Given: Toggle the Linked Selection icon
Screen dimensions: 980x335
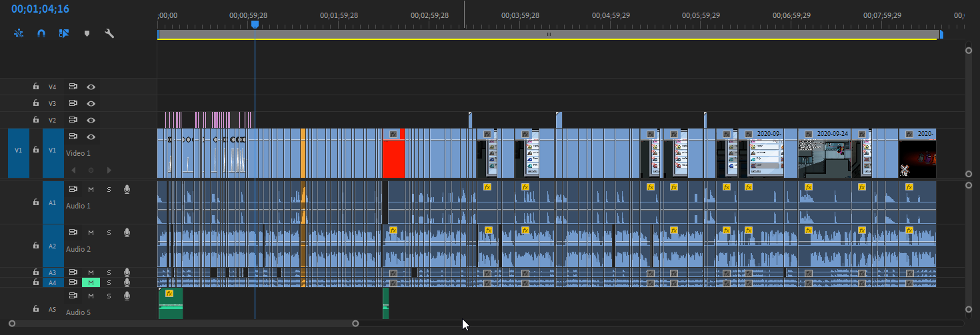Looking at the screenshot, I should 64,33.
